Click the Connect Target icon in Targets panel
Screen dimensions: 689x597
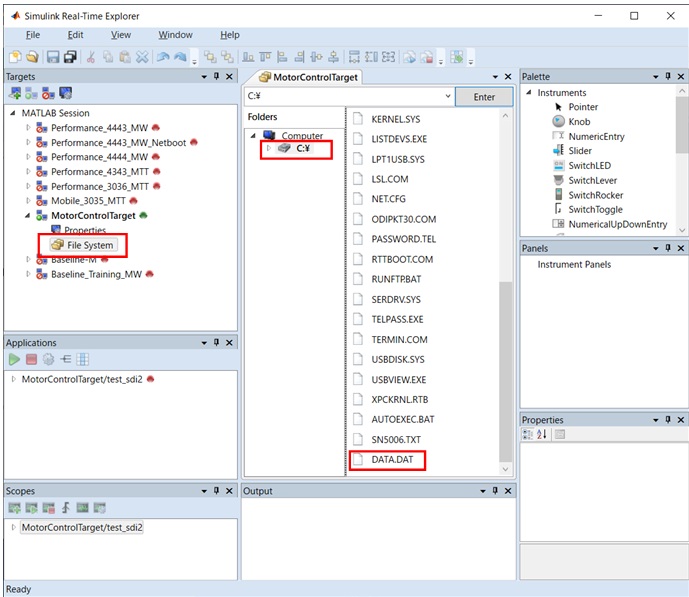31,93
